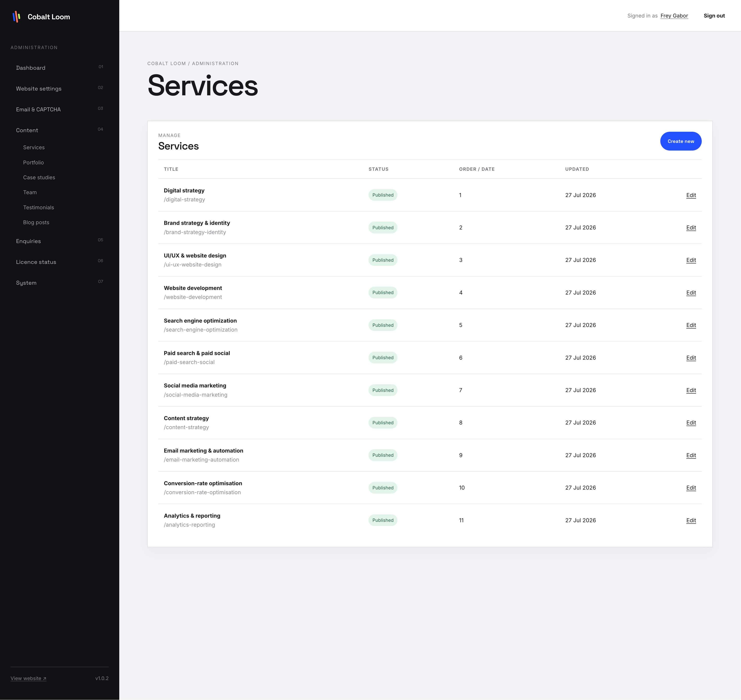
Task: Click the TITLE column header
Action: (x=171, y=169)
